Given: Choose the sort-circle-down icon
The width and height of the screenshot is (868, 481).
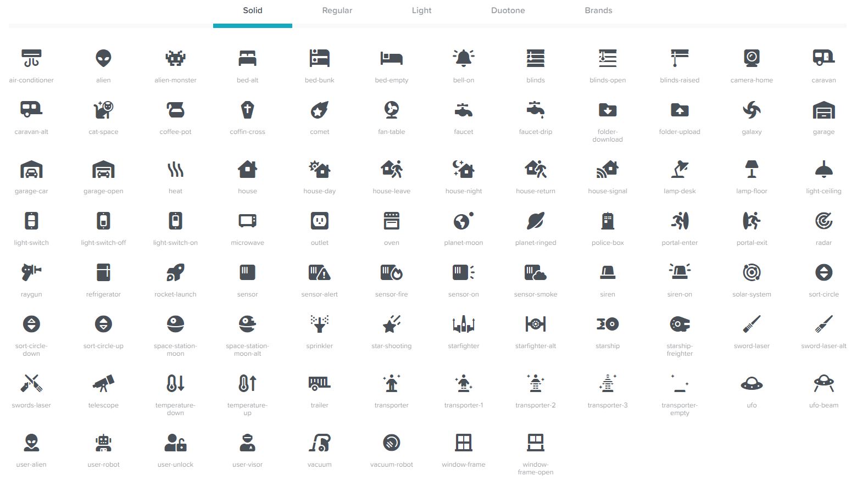Looking at the screenshot, I should (31, 324).
